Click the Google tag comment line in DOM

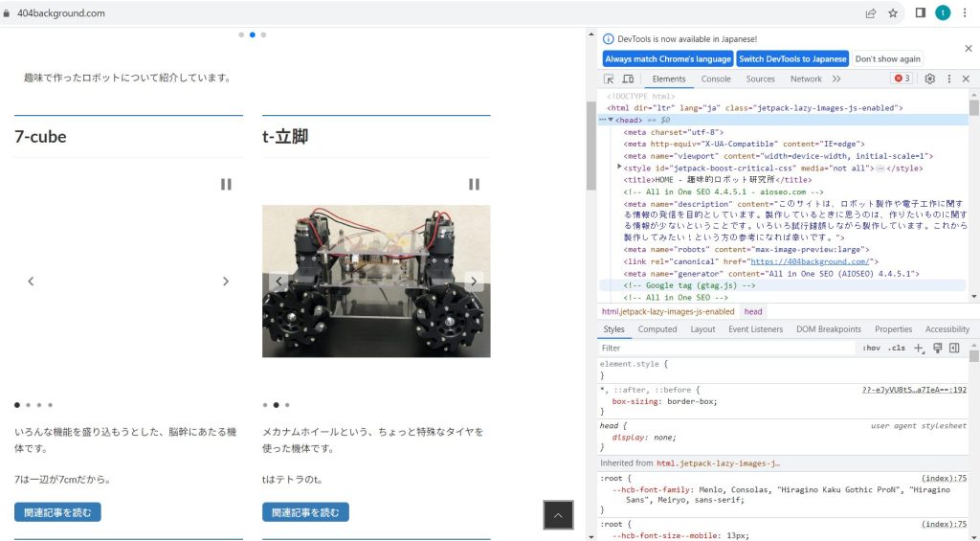tap(783, 285)
